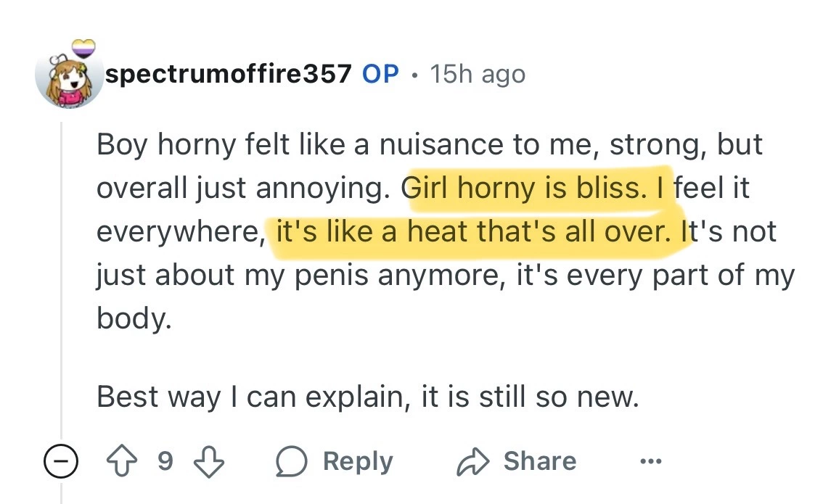The image size is (823, 504).
Task: Open the "15h ago" timestamp permalink
Action: click(x=477, y=73)
